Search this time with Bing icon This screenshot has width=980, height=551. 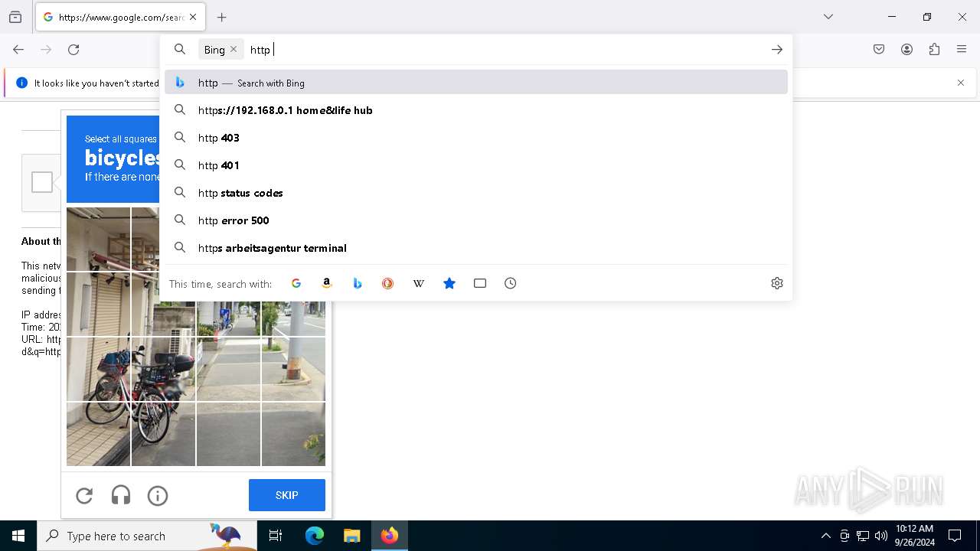click(358, 283)
